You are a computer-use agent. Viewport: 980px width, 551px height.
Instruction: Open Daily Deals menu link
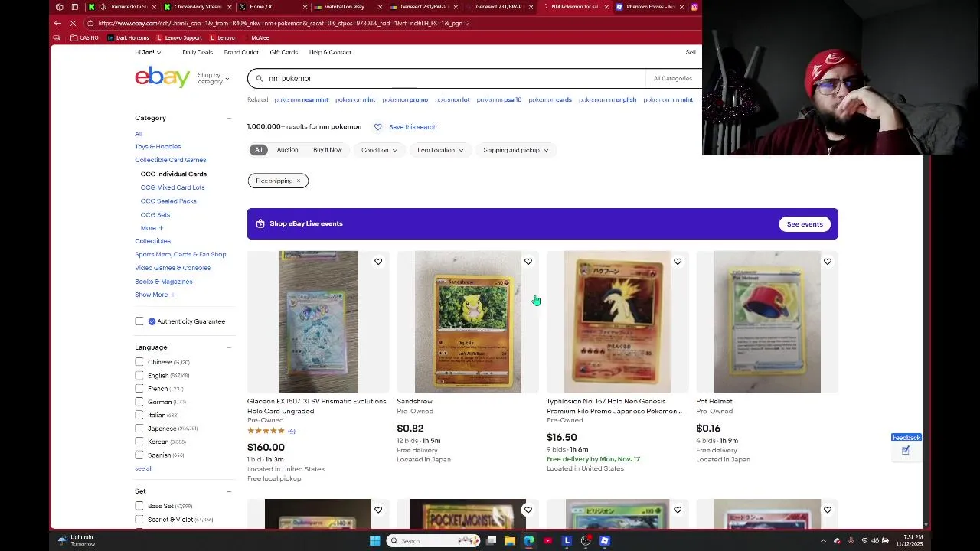coord(198,52)
